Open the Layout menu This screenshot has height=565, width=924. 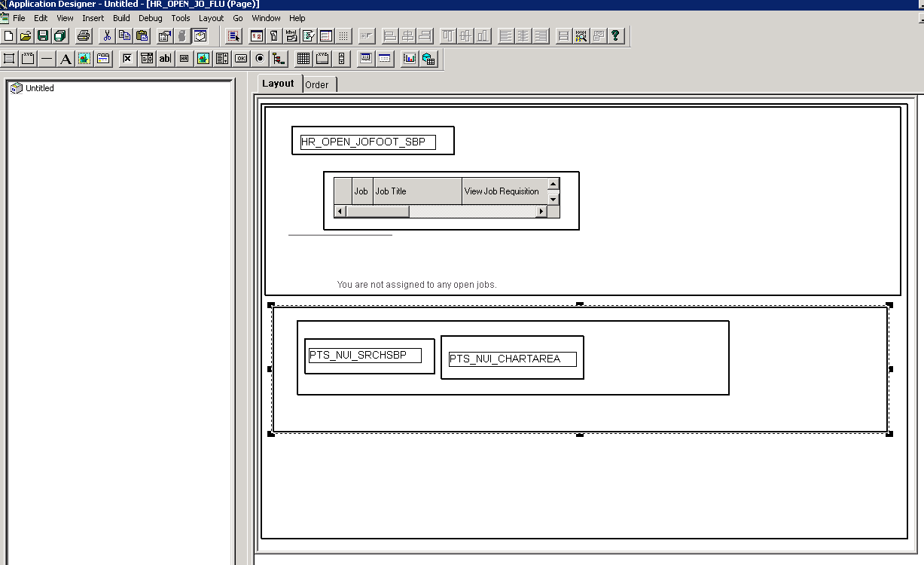pyautogui.click(x=211, y=18)
